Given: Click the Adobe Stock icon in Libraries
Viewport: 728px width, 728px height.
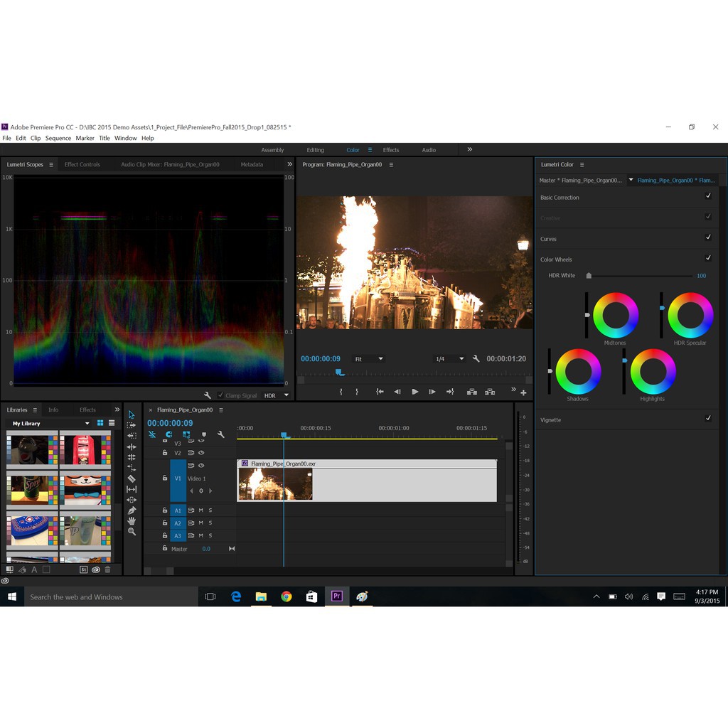Looking at the screenshot, I should (83, 569).
